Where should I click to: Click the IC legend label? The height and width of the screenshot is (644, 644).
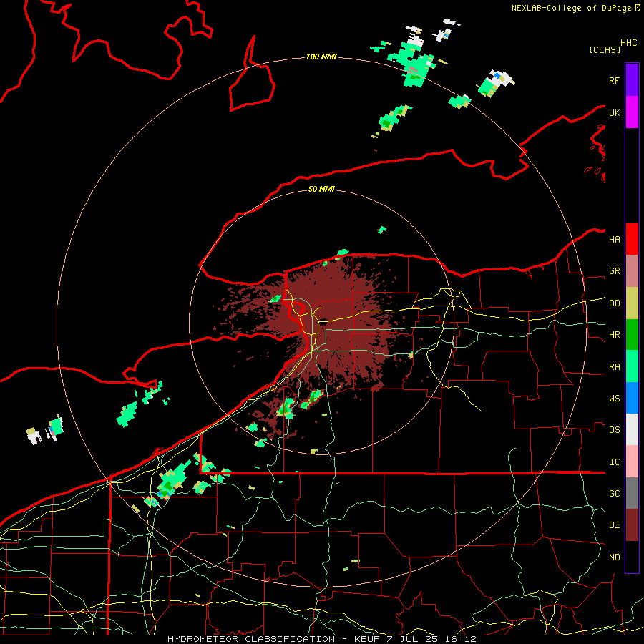click(x=615, y=462)
